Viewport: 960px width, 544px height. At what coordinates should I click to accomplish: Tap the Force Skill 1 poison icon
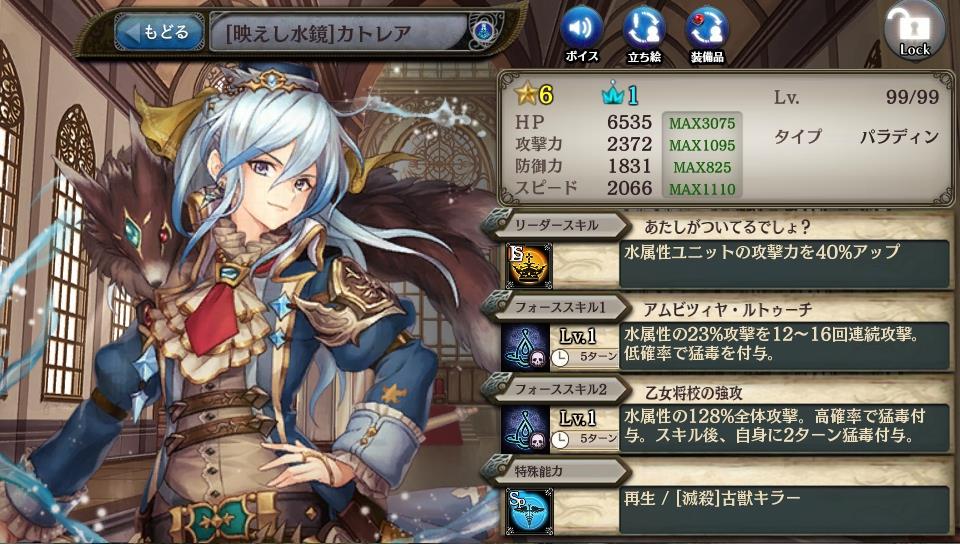click(x=525, y=347)
